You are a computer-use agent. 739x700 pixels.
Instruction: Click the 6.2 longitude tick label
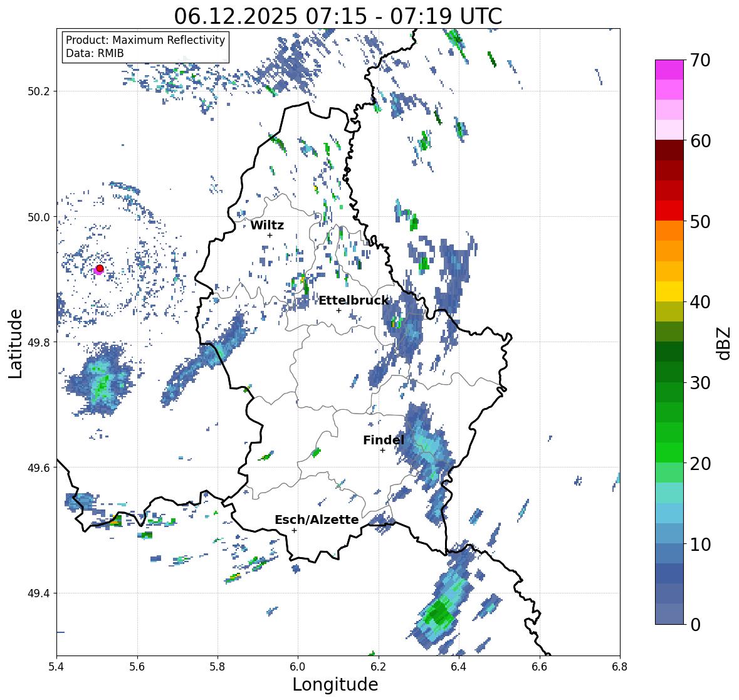point(379,667)
